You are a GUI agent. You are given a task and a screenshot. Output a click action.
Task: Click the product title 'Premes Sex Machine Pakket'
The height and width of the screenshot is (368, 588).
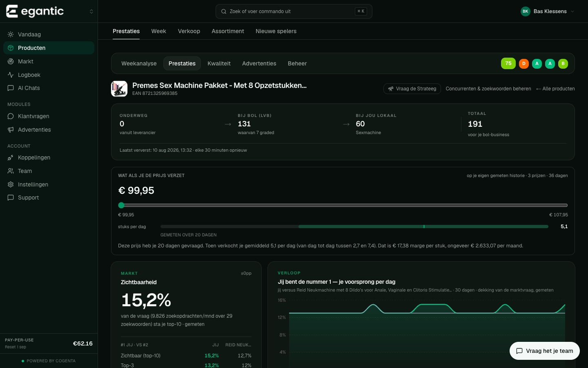pos(219,85)
